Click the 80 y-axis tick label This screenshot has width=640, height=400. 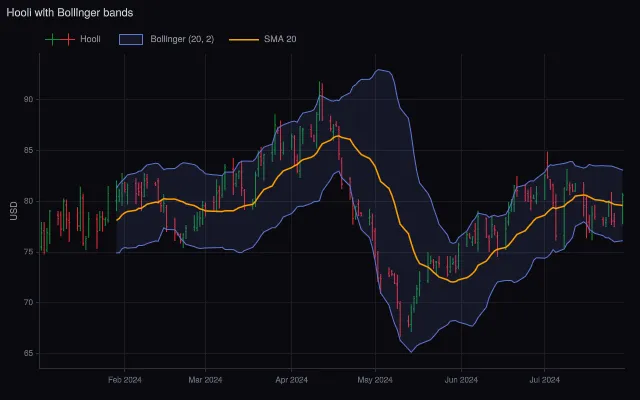pyautogui.click(x=29, y=201)
